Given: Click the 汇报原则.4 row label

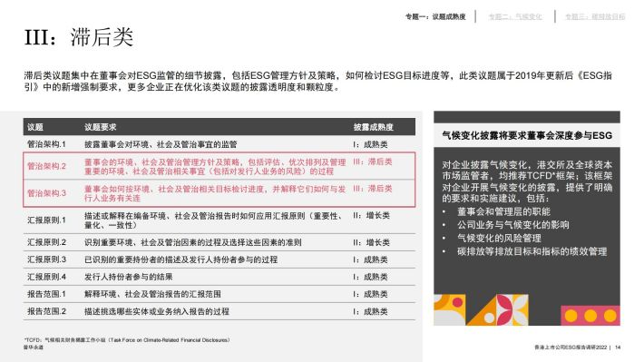Looking at the screenshot, I should click(x=46, y=277).
